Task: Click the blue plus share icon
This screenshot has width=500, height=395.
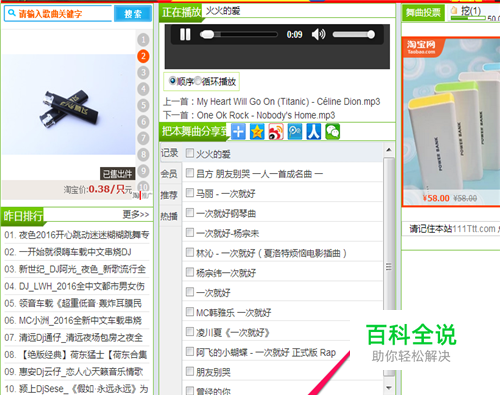Action: (x=238, y=132)
